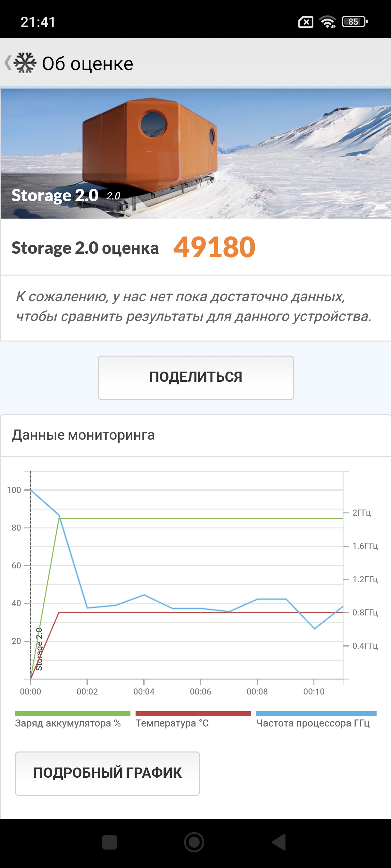Tap the red temperature legend swatch

click(x=193, y=713)
